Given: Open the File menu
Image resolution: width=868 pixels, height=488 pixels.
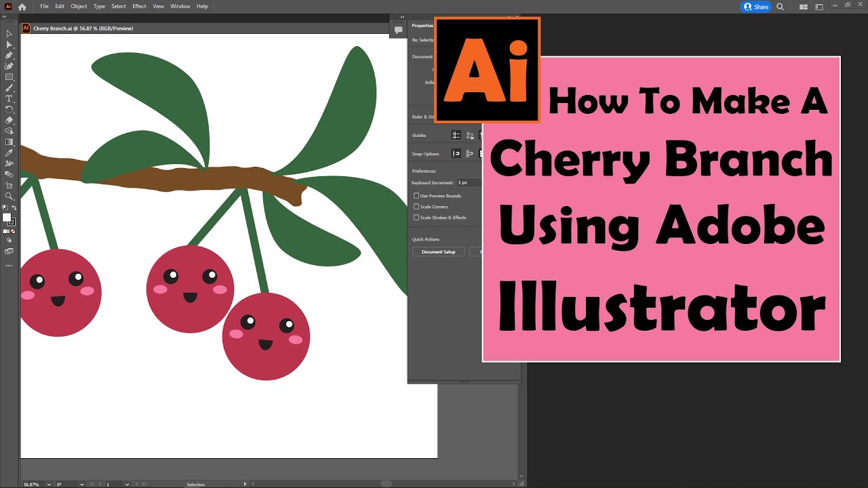Looking at the screenshot, I should (44, 6).
